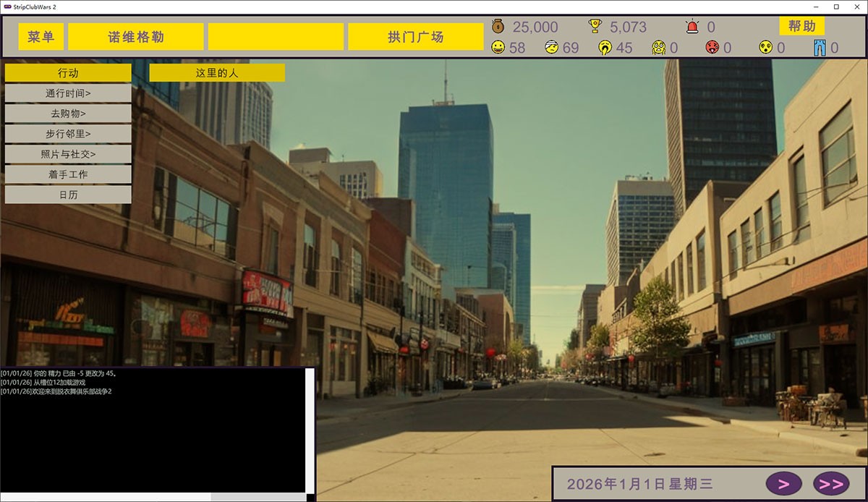Click the red police siren icon
Image resolution: width=868 pixels, height=502 pixels.
click(x=692, y=27)
